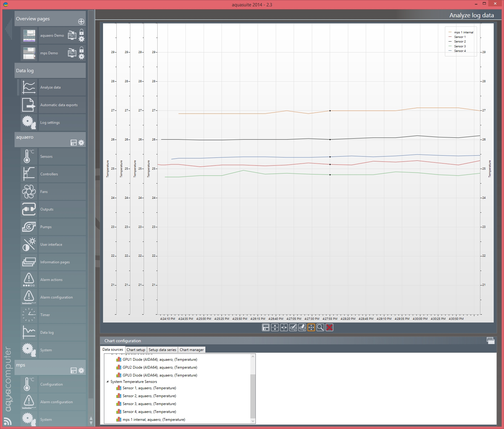Go to aquaero Fans page
504x429 pixels.
(x=44, y=192)
